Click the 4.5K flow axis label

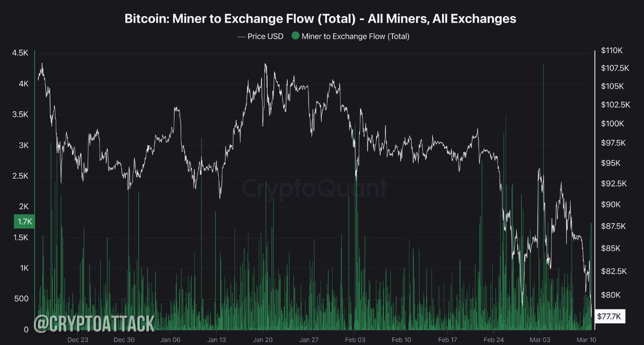coord(20,53)
